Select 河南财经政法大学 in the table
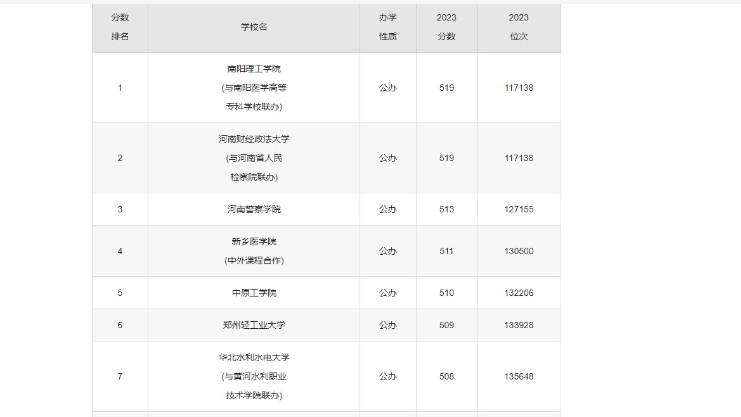741x417 pixels. click(254, 139)
